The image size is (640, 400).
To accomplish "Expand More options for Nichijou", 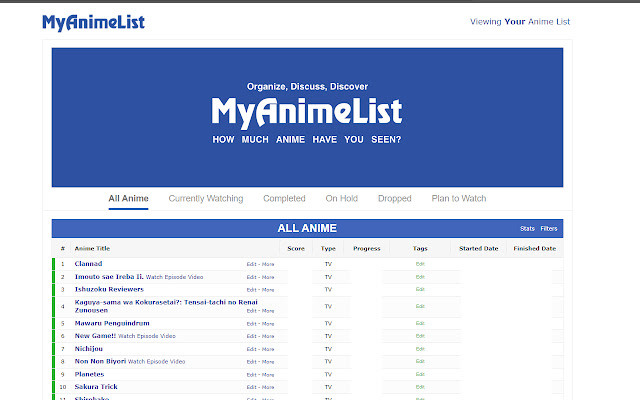I will tap(268, 349).
